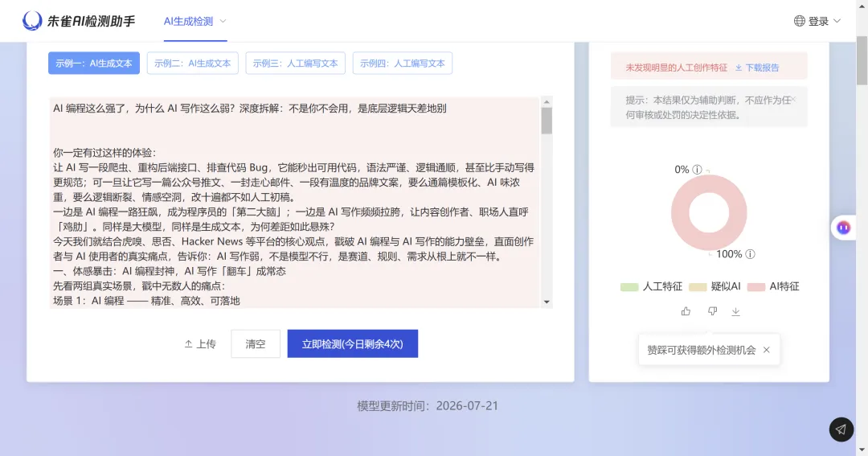Click the AI特征 legend label
Viewport: 868px width, 456px height.
[784, 286]
